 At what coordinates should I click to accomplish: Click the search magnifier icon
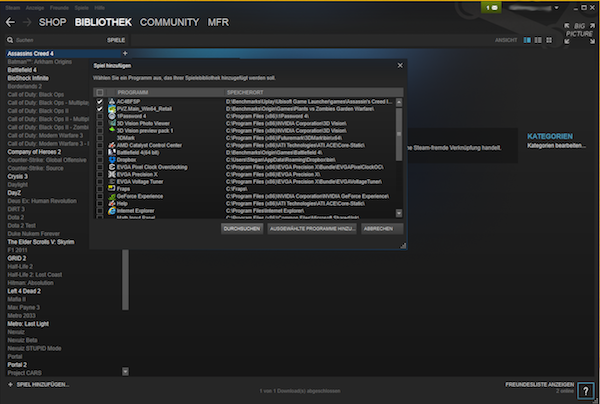click(x=10, y=40)
